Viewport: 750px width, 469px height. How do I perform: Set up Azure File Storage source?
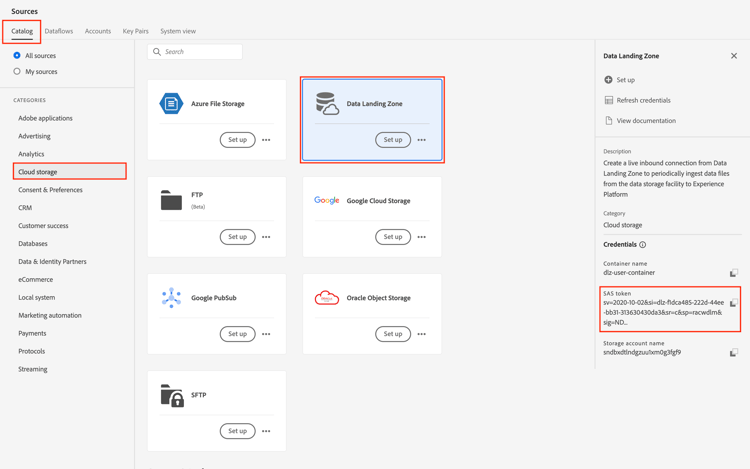[237, 140]
